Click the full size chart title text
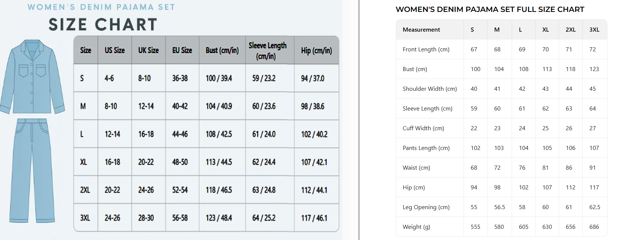 pyautogui.click(x=490, y=9)
